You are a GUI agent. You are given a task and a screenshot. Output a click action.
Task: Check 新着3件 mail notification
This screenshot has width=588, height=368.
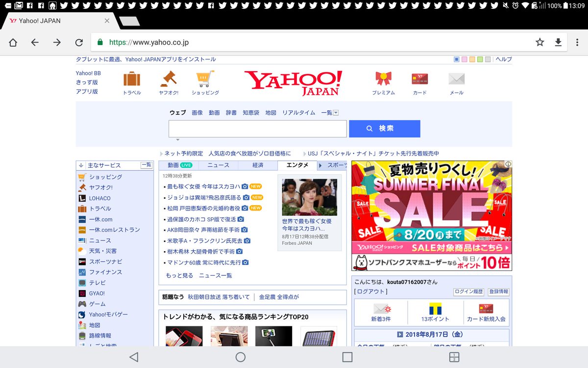381,313
